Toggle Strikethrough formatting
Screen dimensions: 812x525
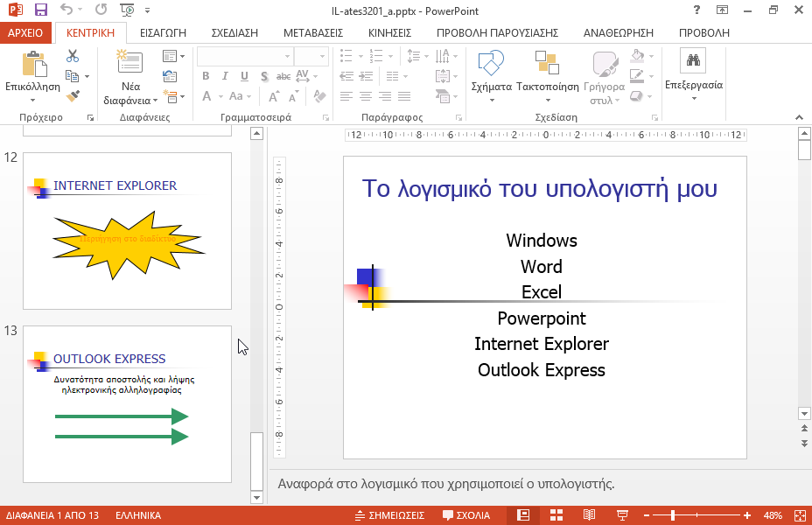click(283, 77)
